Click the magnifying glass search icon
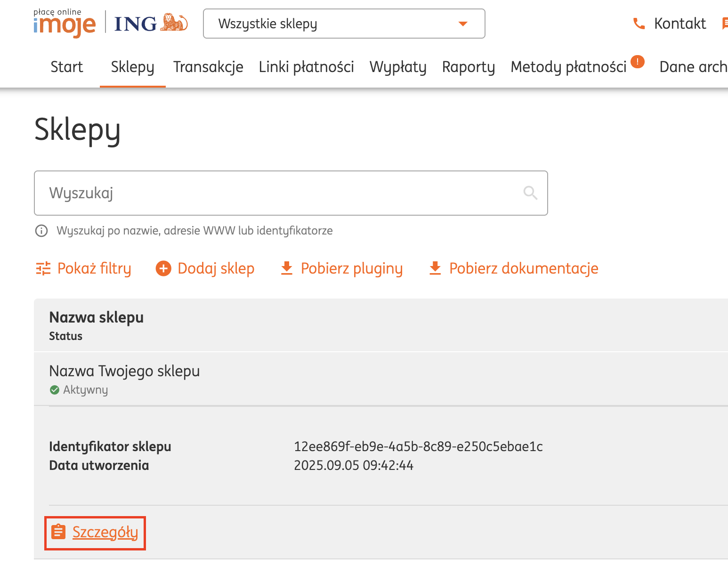The image size is (728, 566). coord(530,193)
